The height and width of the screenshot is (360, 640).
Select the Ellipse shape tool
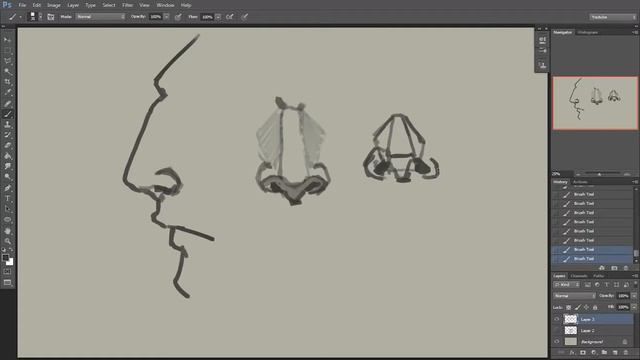[x=7, y=220]
